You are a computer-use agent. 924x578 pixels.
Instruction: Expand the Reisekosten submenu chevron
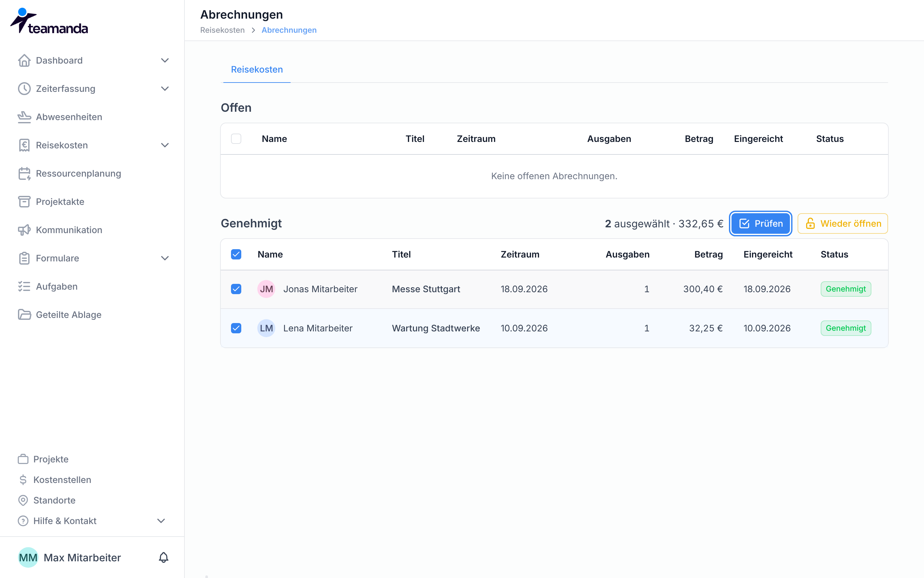pos(165,145)
